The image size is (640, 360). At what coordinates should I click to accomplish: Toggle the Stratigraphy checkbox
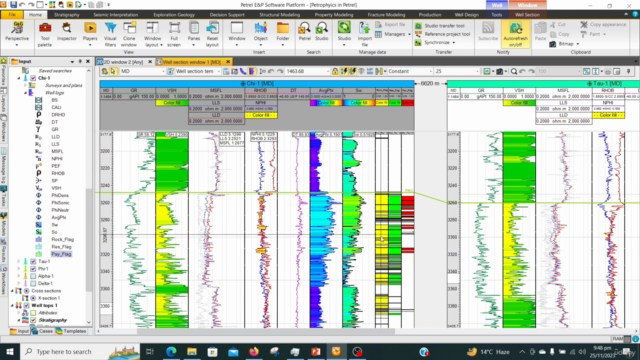(33, 320)
